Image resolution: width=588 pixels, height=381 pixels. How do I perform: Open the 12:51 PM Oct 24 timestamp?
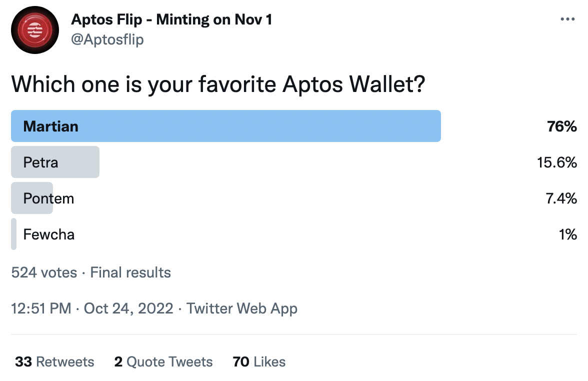click(x=92, y=308)
